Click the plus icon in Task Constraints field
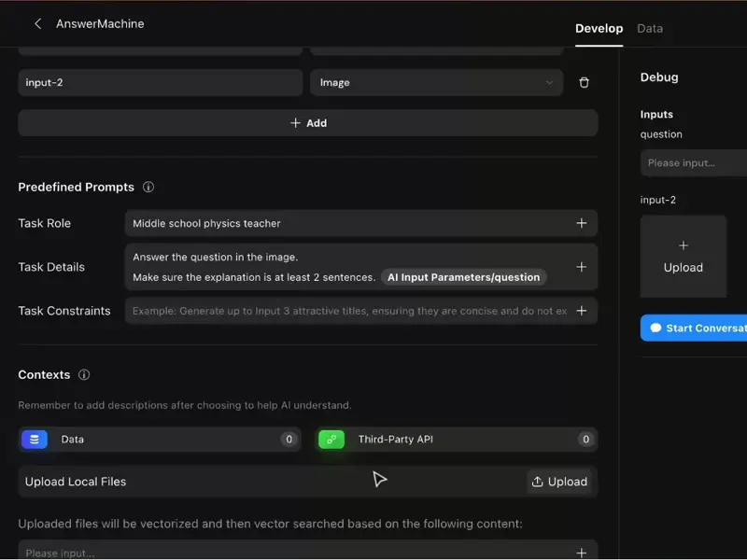This screenshot has width=747, height=560. click(581, 311)
